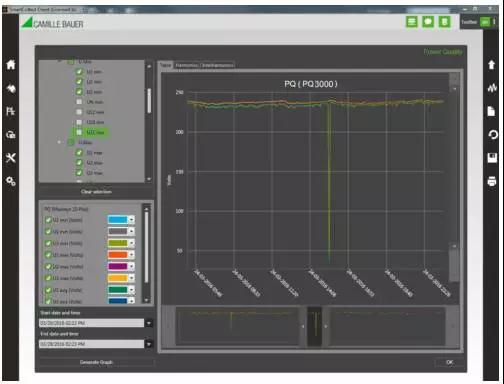Open the wrench and screwdriver tools icon

click(11, 158)
